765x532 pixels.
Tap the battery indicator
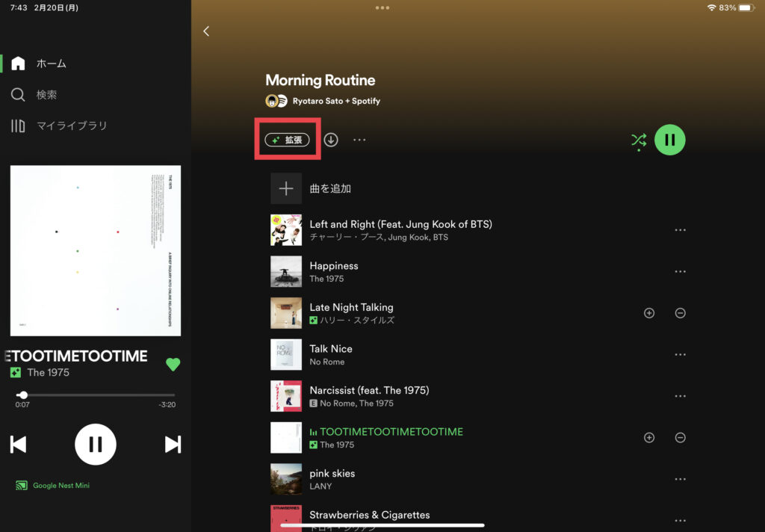(746, 7)
